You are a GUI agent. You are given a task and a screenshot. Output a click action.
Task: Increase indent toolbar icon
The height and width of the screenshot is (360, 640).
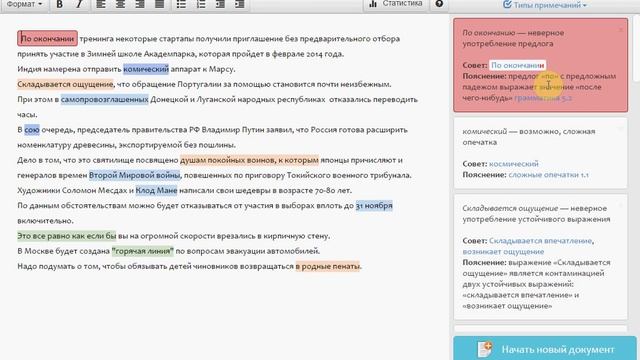(x=240, y=4)
